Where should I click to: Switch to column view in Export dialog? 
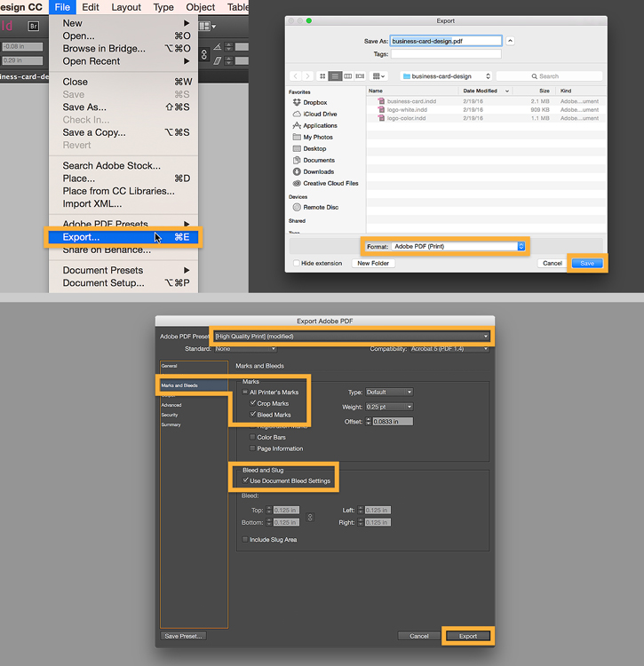click(348, 76)
